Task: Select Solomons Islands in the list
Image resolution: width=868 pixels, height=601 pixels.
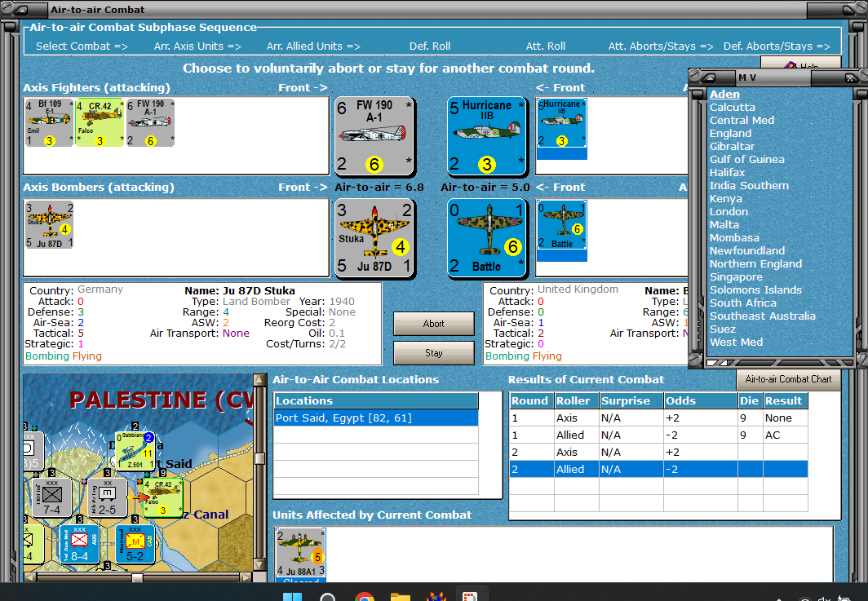Action: tap(755, 290)
